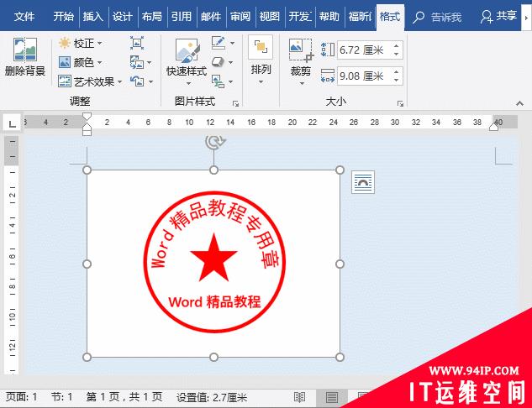532x408 pixels.
Task: Click the ribbon scroll-right arrow button
Action: 526,18
